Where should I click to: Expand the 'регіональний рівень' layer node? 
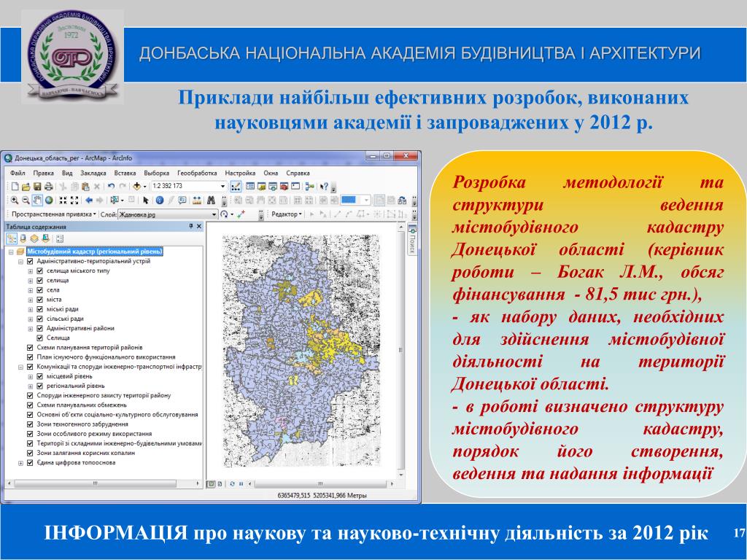31,386
